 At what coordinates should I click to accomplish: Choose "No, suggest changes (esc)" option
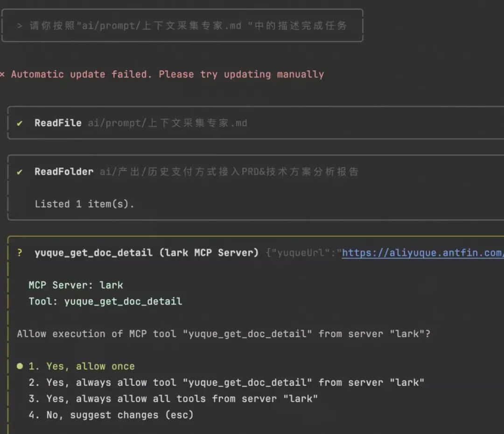coord(111,415)
